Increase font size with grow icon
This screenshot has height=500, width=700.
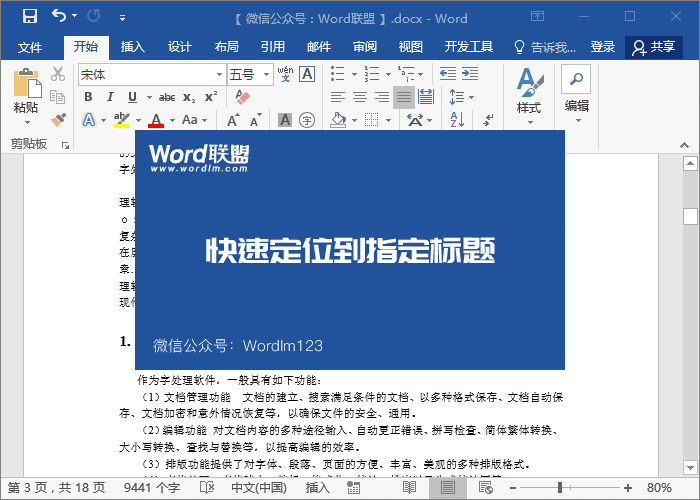[233, 120]
